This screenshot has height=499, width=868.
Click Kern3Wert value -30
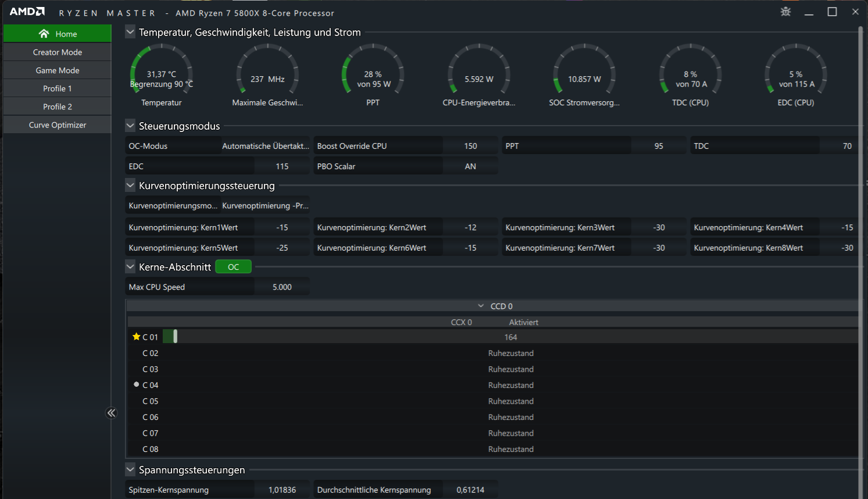point(659,227)
